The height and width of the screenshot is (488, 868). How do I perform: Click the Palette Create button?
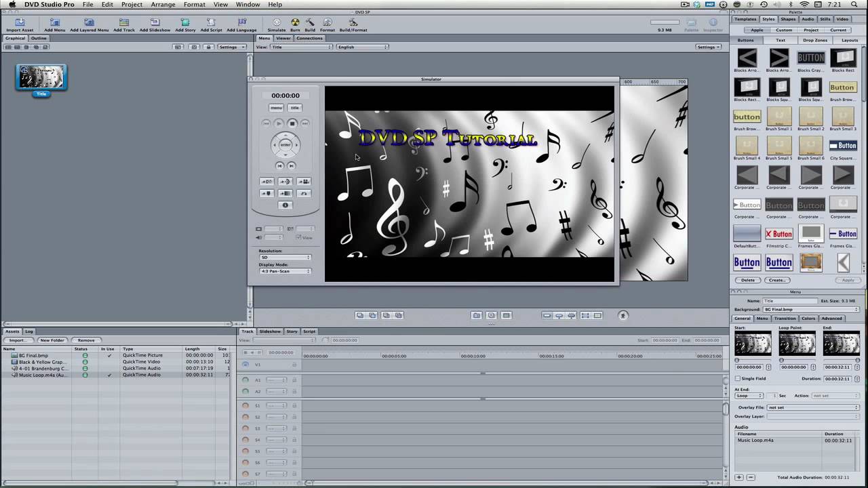pos(777,280)
